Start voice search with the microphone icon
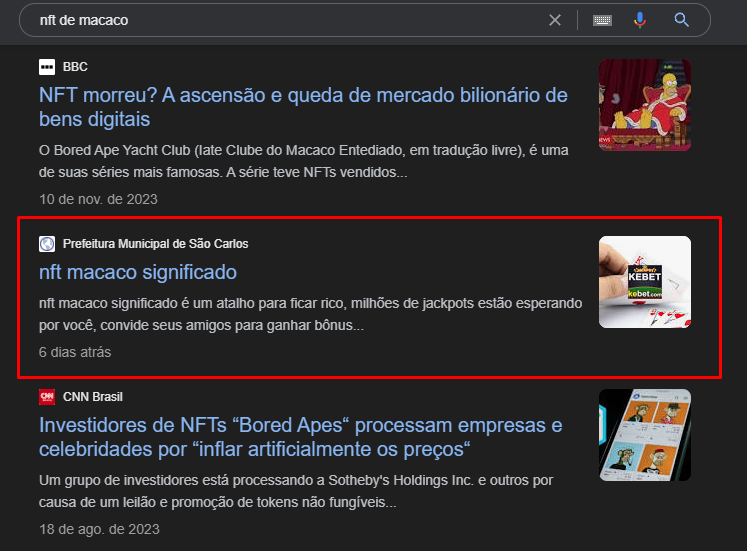This screenshot has width=747, height=551. point(640,20)
